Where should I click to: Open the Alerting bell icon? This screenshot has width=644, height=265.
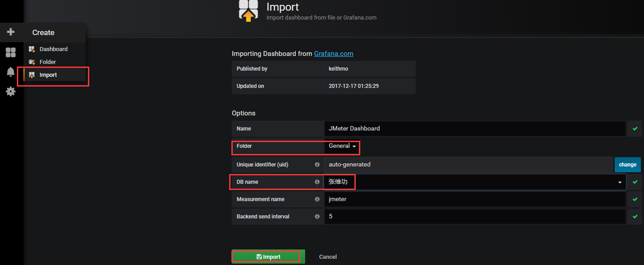11,71
